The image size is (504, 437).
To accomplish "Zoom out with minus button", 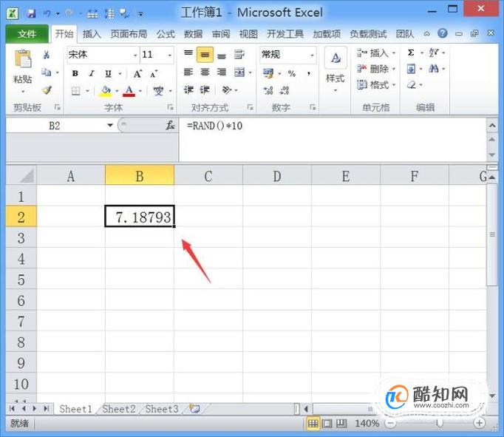I will pos(390,423).
